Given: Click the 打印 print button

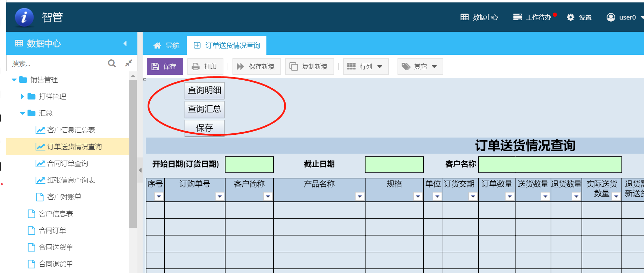Looking at the screenshot, I should [x=205, y=66].
